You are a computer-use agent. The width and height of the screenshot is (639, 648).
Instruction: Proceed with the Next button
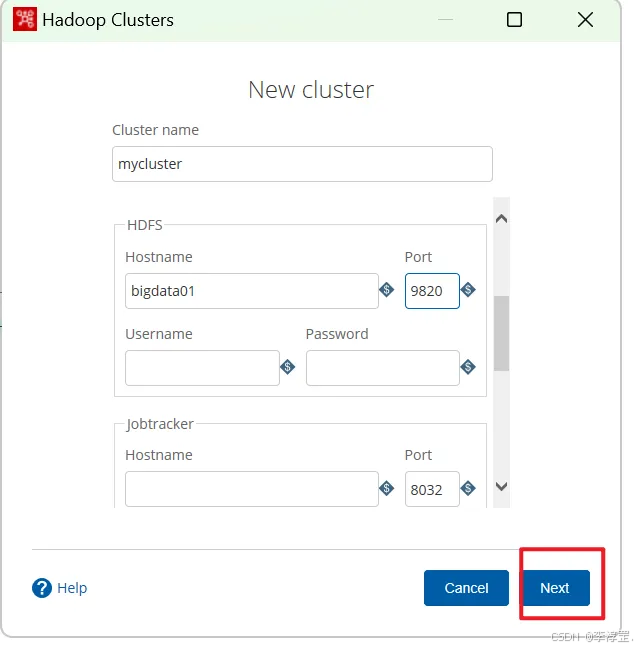555,588
